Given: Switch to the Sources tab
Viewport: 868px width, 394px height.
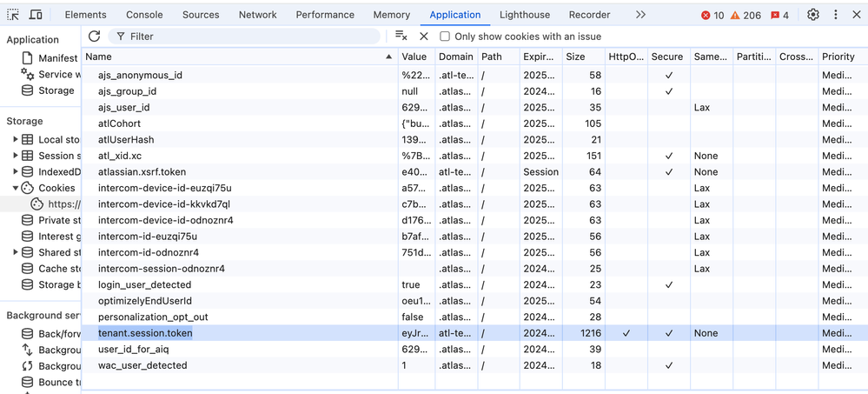Looking at the screenshot, I should [x=201, y=15].
